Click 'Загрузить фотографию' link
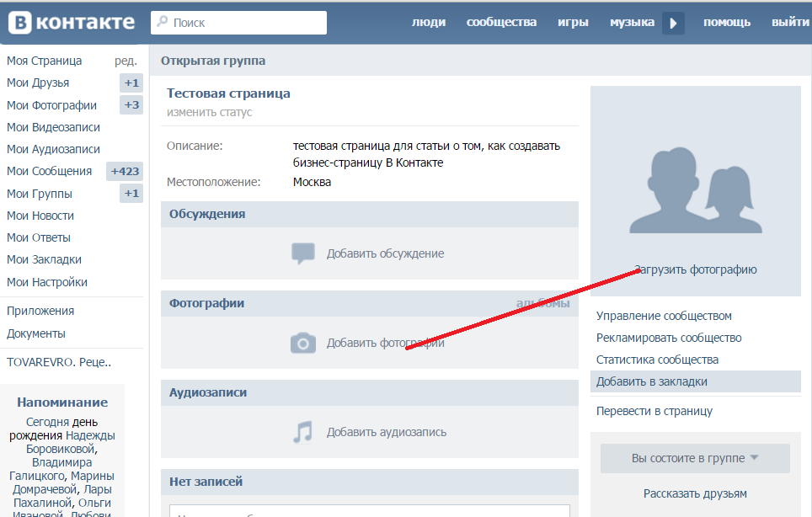Screen dimensions: 812x517 (696, 269)
